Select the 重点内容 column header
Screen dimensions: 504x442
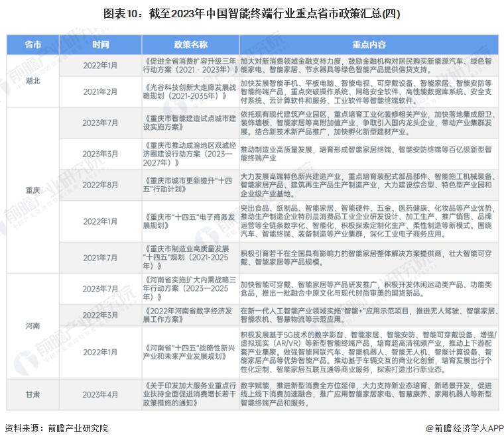369,45
